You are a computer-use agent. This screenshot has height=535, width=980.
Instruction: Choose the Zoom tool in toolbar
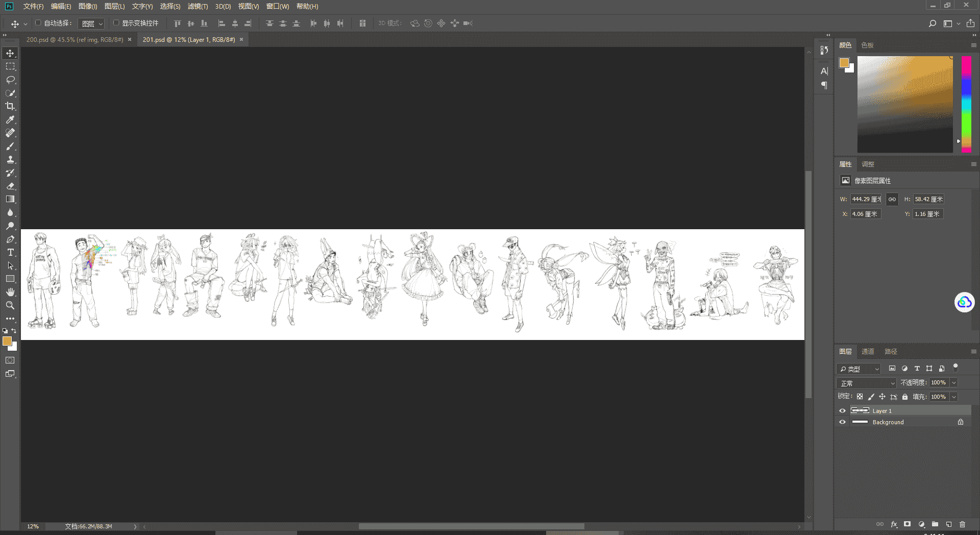tap(10, 305)
